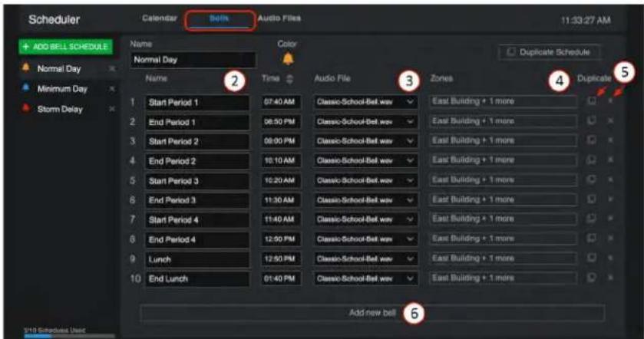Click the schedules used progress bar

(69, 336)
